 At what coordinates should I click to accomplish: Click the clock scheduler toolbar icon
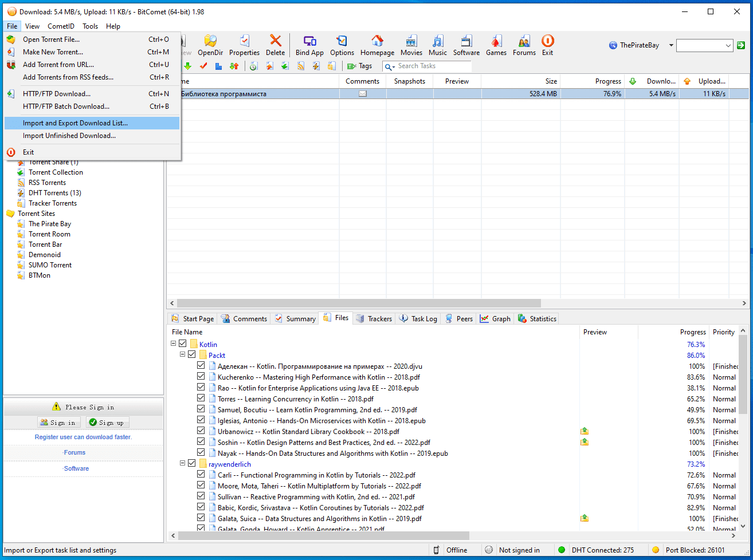(x=253, y=66)
